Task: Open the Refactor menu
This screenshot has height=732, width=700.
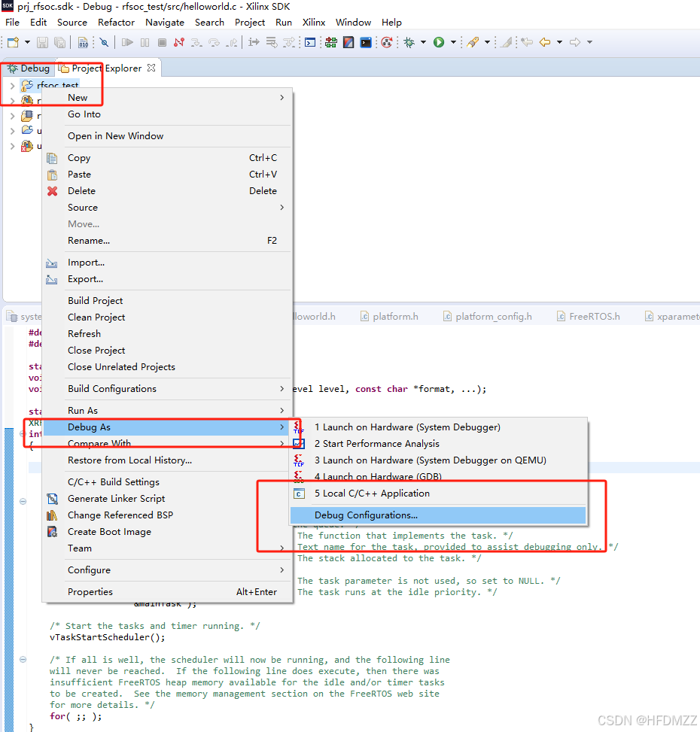Action: 116,23
